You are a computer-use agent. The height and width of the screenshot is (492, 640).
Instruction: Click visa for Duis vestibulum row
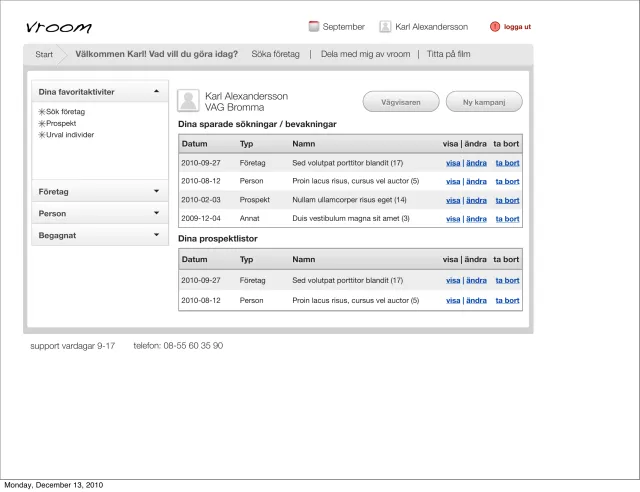click(453, 219)
